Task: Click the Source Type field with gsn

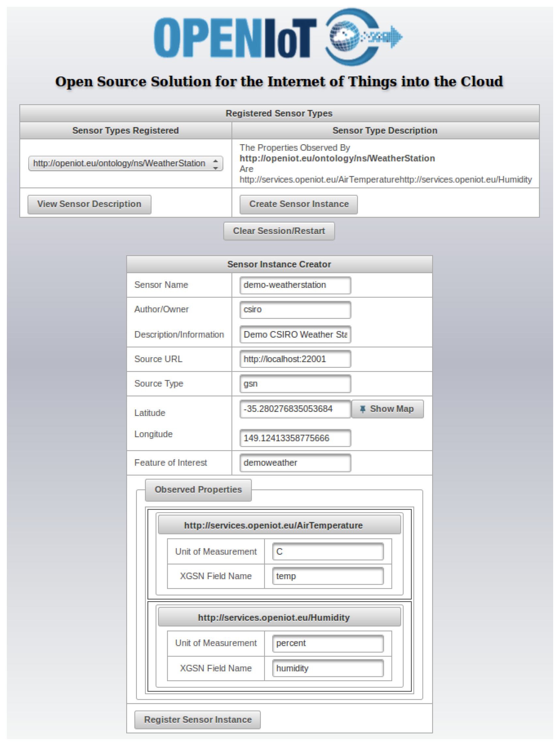Action: 295,384
